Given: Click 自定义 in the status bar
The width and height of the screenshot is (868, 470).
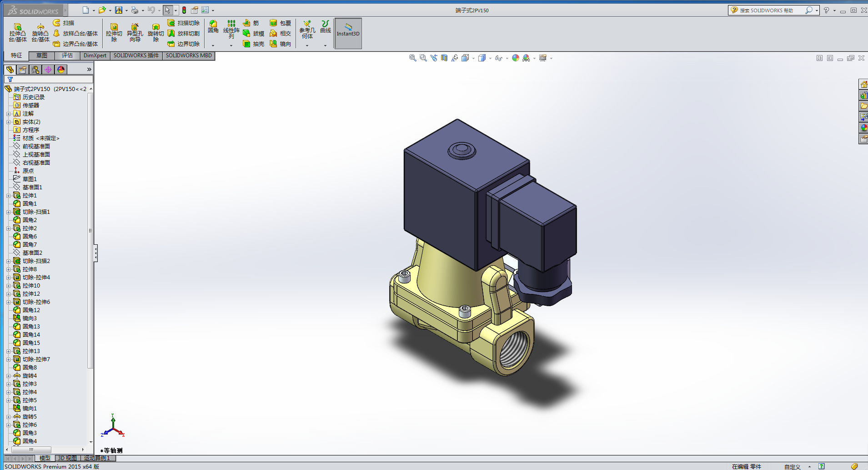Looking at the screenshot, I should (x=792, y=466).
